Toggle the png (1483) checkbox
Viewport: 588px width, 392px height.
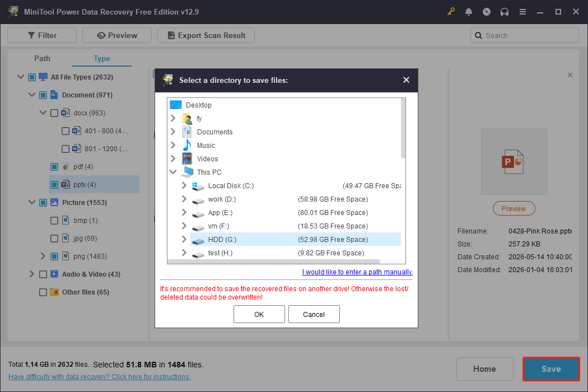click(54, 256)
